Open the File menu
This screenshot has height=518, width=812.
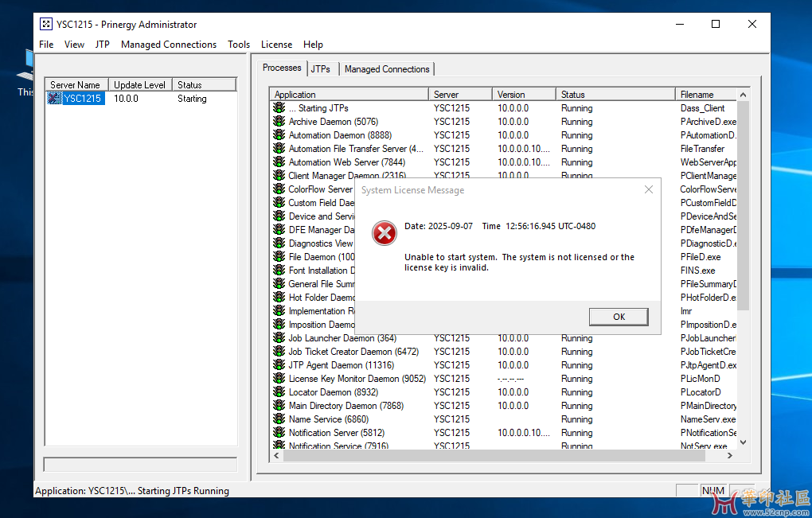click(46, 45)
